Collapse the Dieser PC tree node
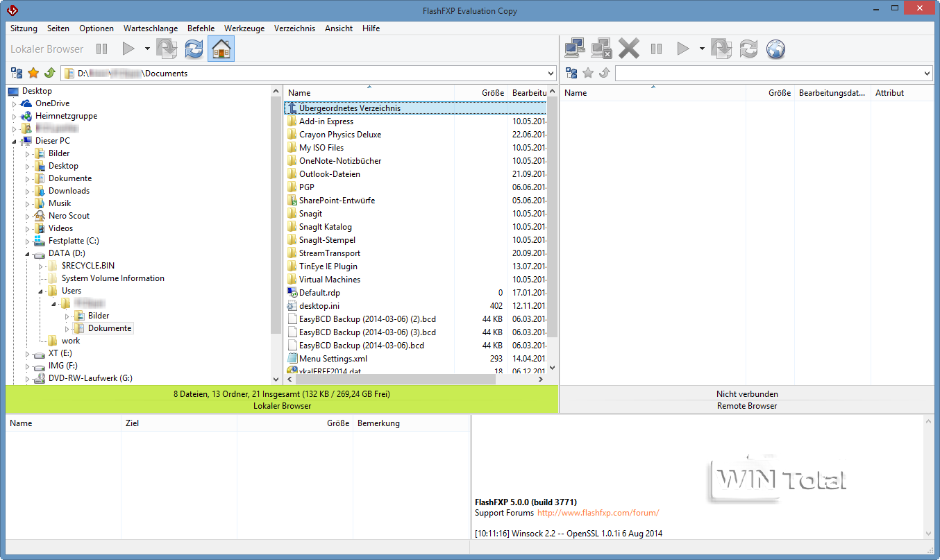Viewport: 940px width, 560px height. click(x=14, y=142)
